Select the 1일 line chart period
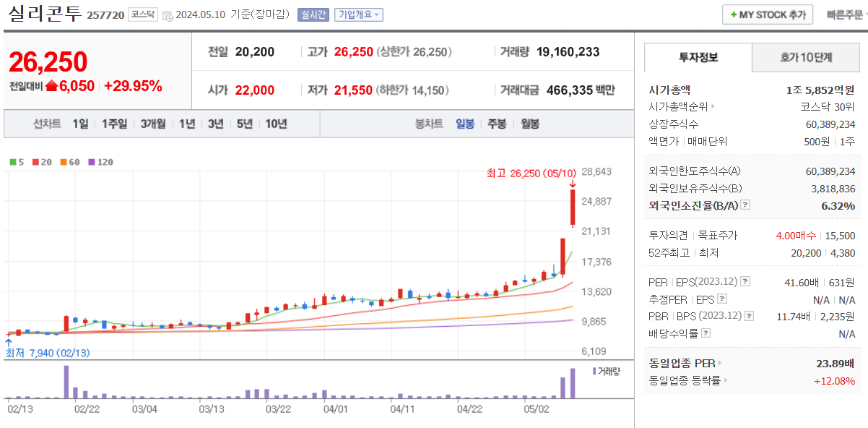The image size is (868, 428). (x=80, y=124)
